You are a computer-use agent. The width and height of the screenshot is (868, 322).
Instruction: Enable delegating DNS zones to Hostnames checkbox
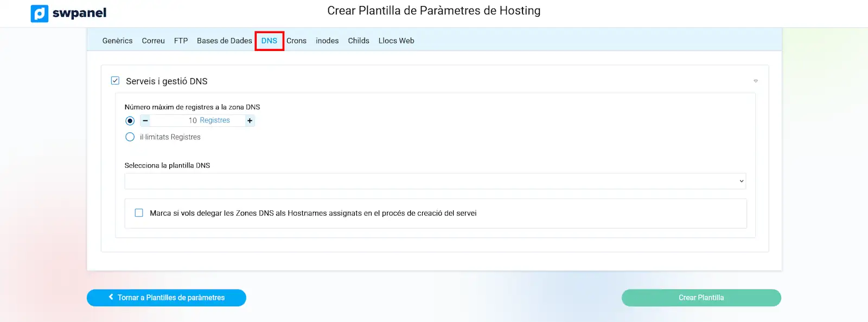(139, 213)
